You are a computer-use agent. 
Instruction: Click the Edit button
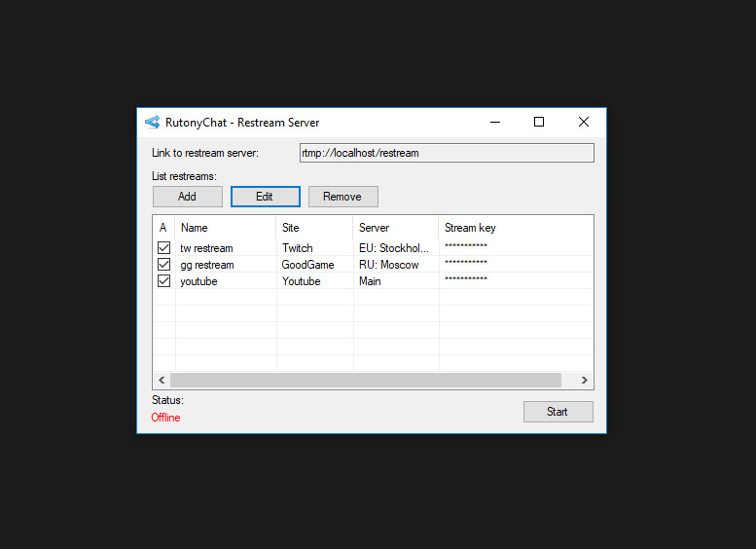(x=265, y=197)
